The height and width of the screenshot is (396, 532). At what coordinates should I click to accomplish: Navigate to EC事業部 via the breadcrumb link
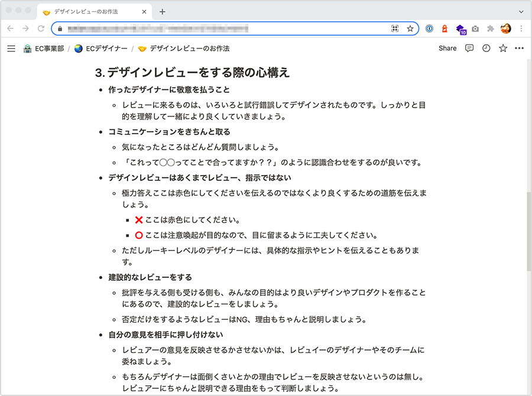coord(49,48)
